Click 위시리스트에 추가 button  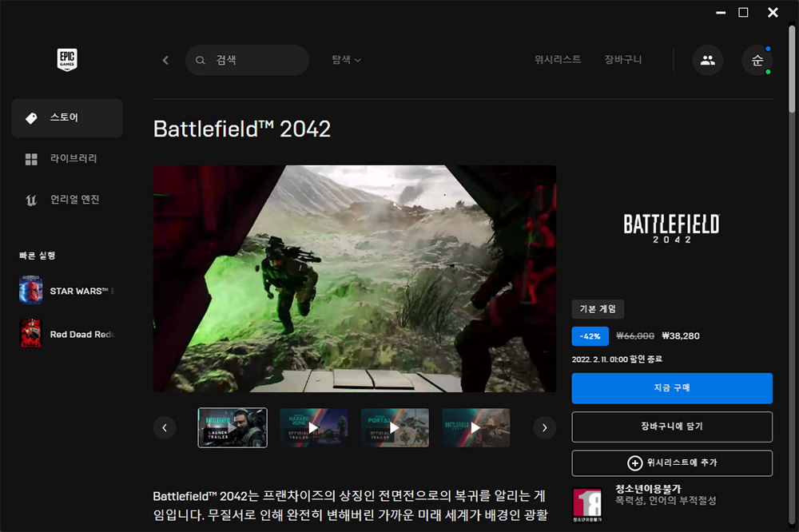(672, 463)
